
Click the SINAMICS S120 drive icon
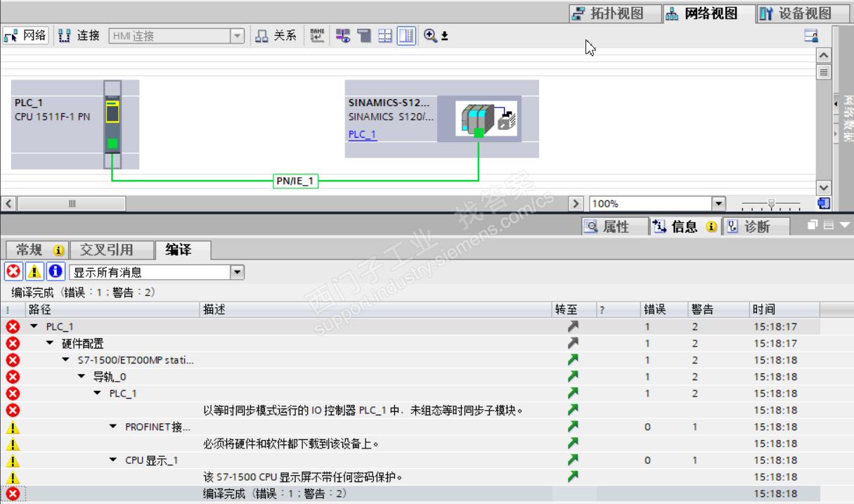486,119
